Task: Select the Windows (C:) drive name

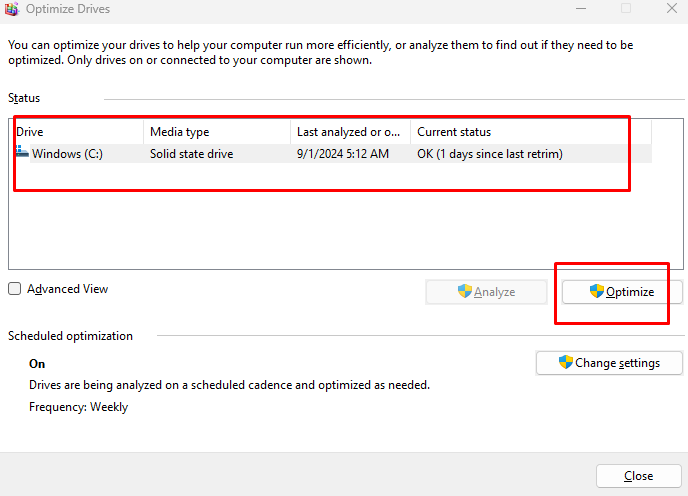Action: [67, 154]
